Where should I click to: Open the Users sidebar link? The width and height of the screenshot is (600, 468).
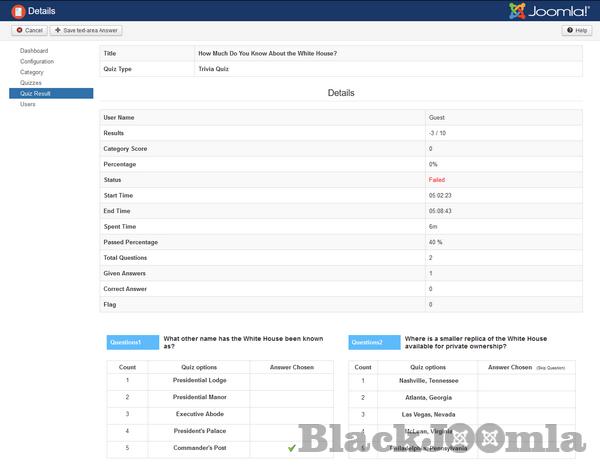tap(28, 104)
